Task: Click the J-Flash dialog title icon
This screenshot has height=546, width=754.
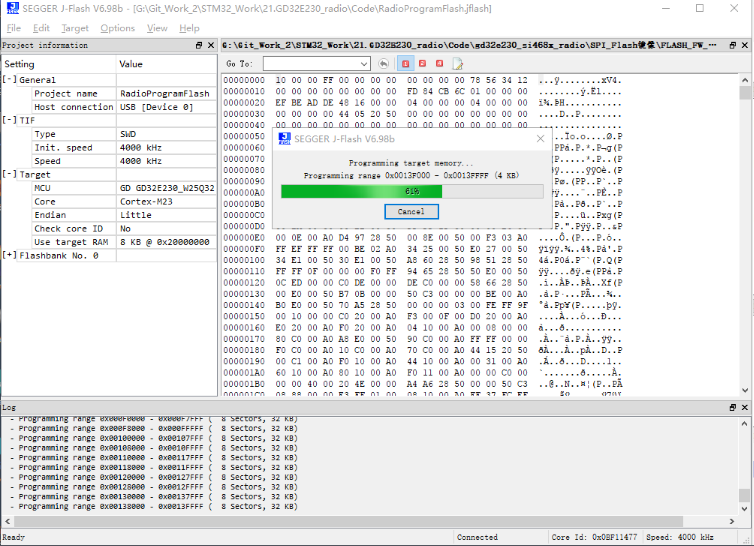Action: coord(285,139)
